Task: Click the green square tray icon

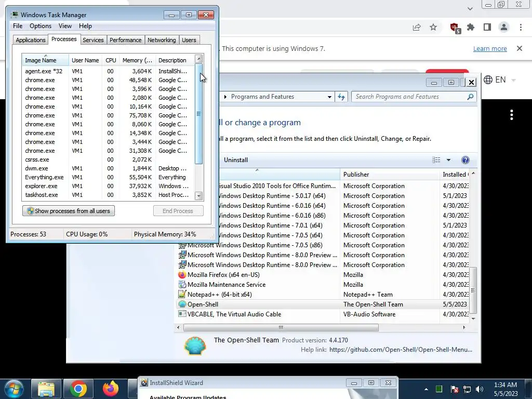Action: point(438,389)
